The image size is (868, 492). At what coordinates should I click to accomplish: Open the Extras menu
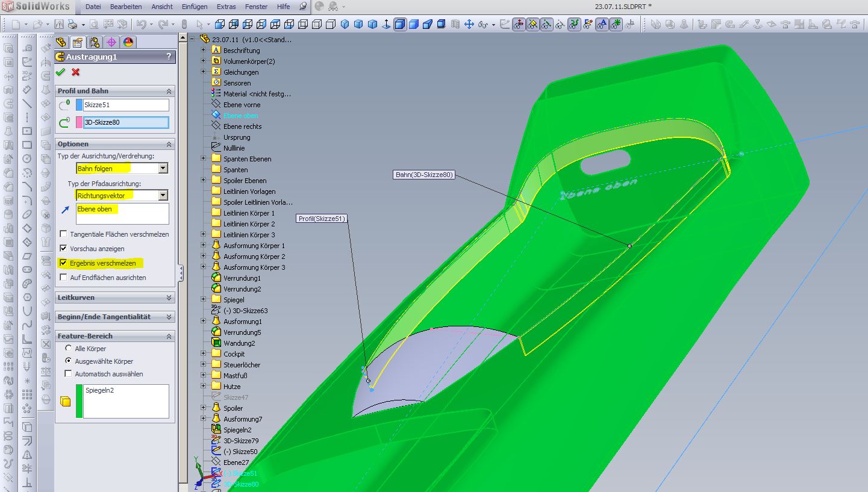pyautogui.click(x=226, y=7)
